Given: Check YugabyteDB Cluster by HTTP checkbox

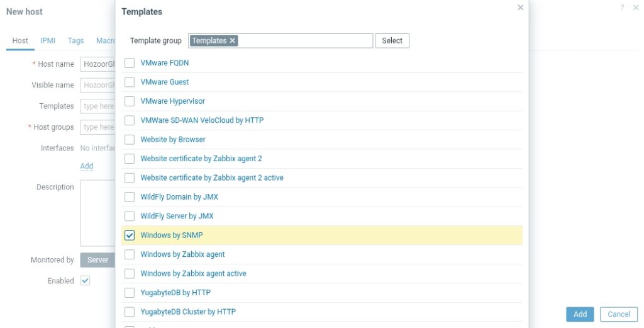Looking at the screenshot, I should 130,312.
